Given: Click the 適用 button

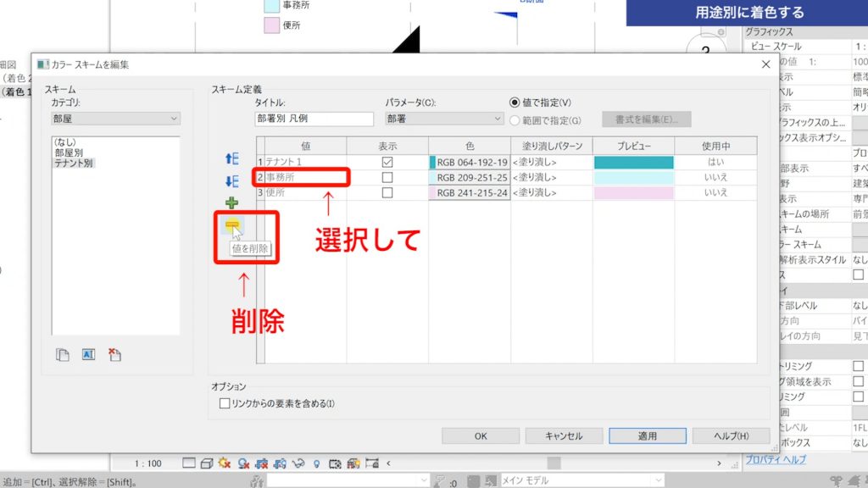Looking at the screenshot, I should click(646, 435).
